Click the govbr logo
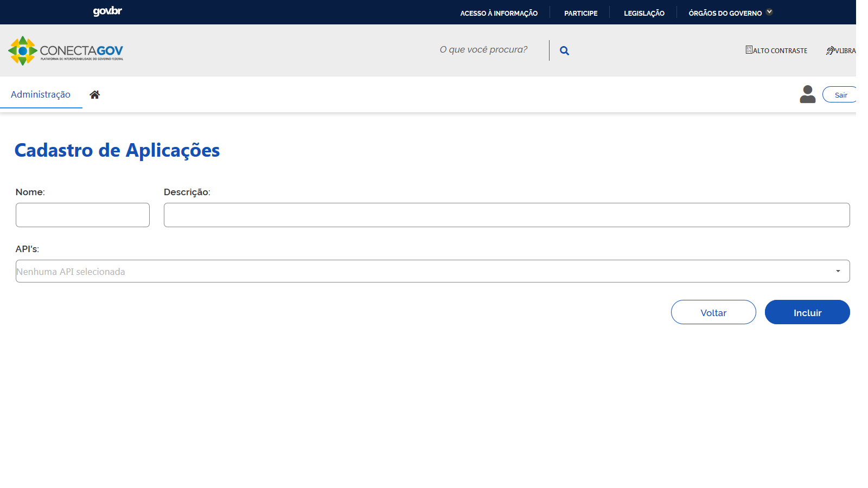Screen dimensions: 868x488 107,11
